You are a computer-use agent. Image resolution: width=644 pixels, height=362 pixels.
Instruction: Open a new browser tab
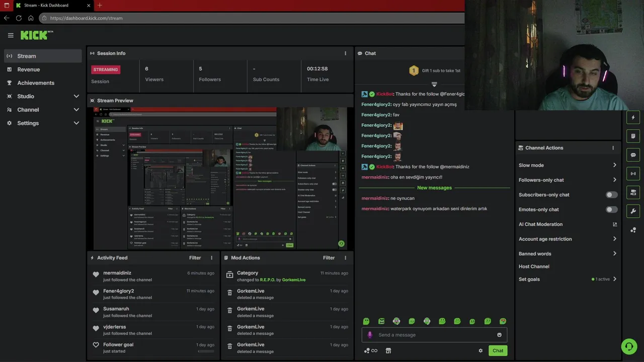click(x=100, y=5)
